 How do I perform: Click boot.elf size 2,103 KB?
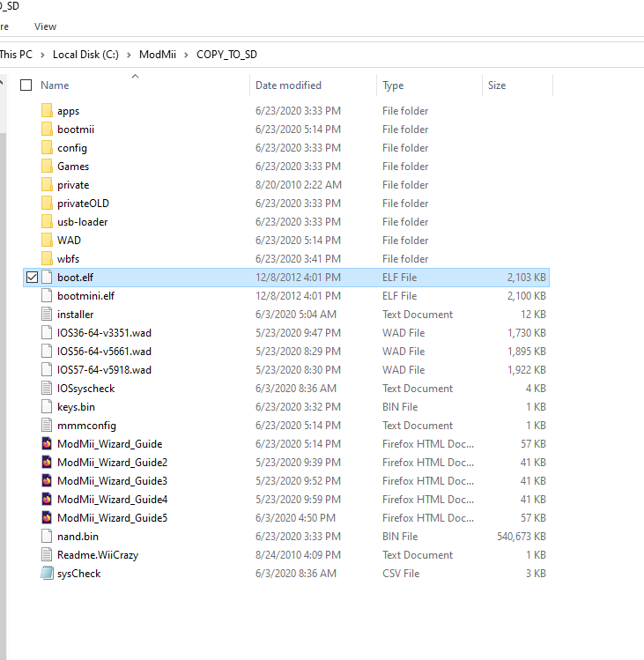click(527, 278)
